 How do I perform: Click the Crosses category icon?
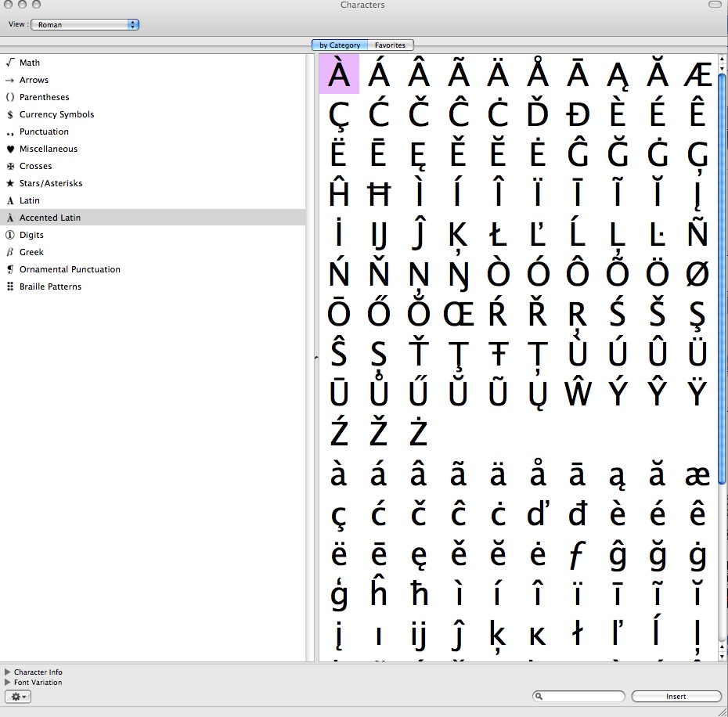10,166
